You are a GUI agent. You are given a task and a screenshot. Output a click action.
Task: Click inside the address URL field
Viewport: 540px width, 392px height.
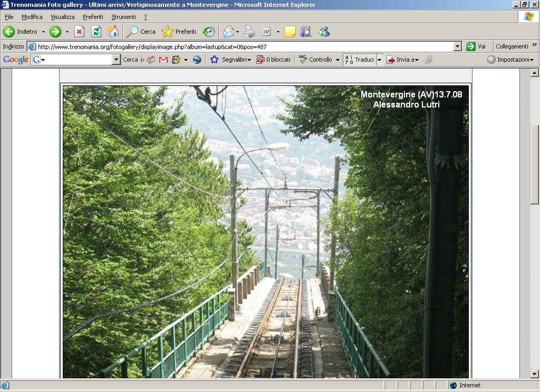click(x=245, y=46)
